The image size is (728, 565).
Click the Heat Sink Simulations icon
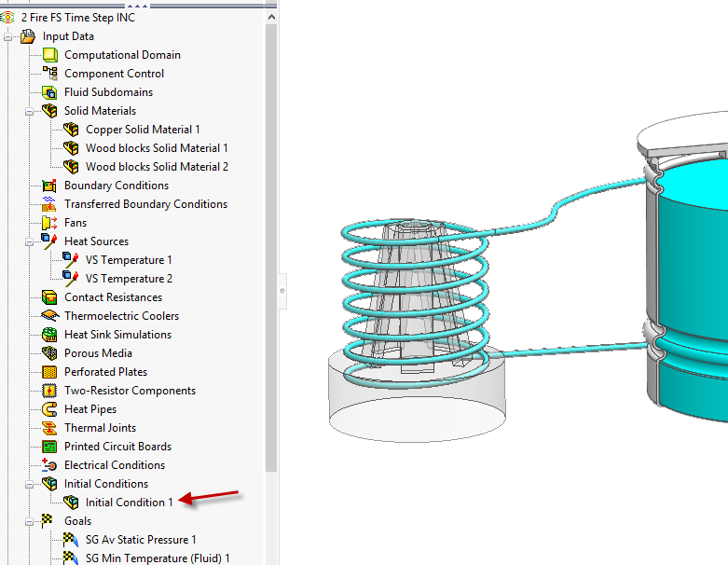click(x=49, y=335)
